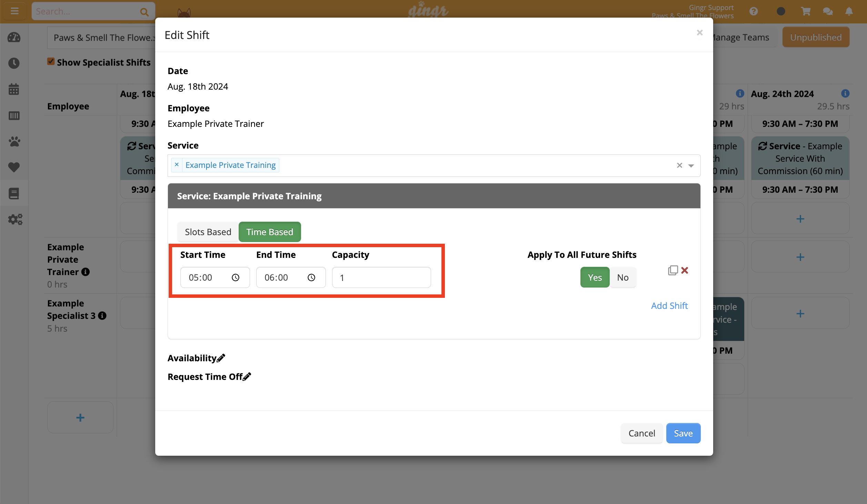Add shift on Aug. 24th for Example Specialist 3
867x504 pixels.
tap(800, 313)
